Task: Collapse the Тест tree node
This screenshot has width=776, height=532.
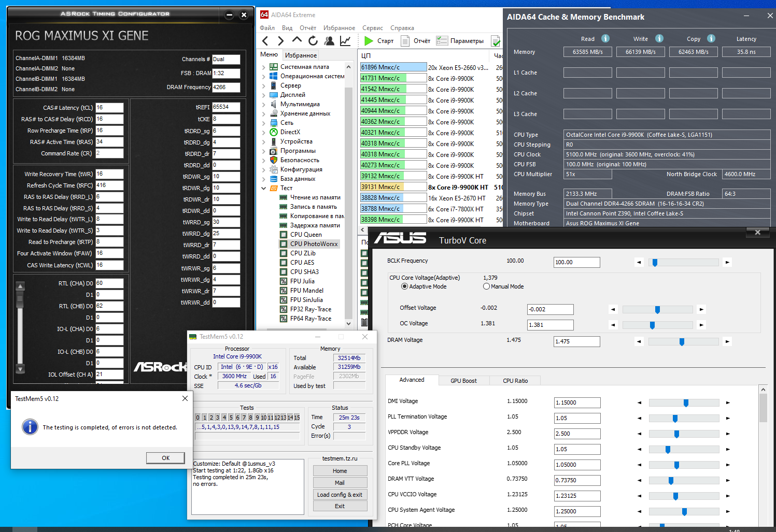Action: [x=263, y=189]
